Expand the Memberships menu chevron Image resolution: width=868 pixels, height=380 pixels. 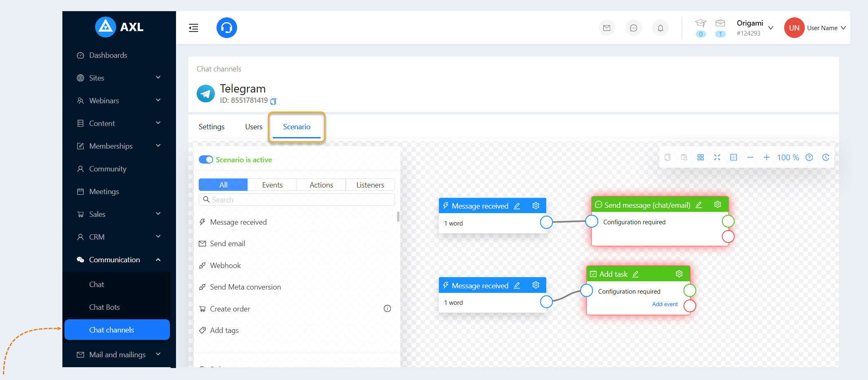pos(158,146)
